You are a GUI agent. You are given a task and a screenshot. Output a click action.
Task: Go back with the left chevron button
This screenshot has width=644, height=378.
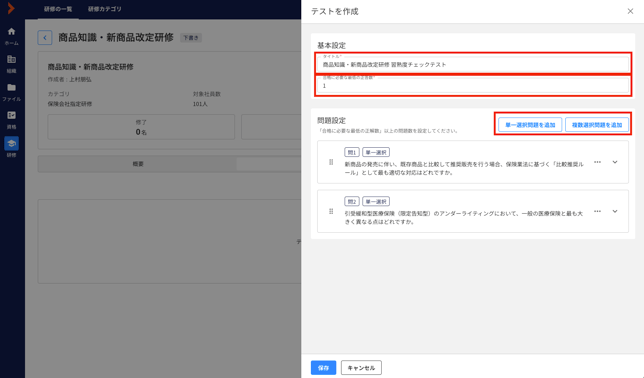coord(45,37)
